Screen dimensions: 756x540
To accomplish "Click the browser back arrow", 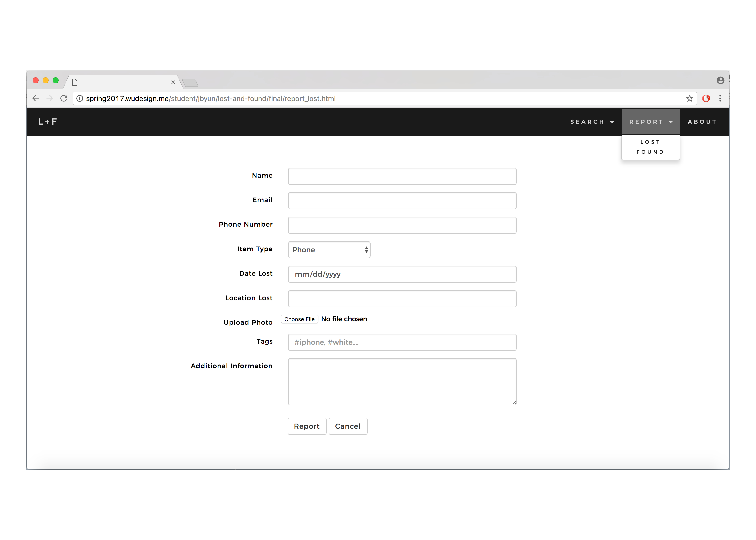I will pos(36,98).
